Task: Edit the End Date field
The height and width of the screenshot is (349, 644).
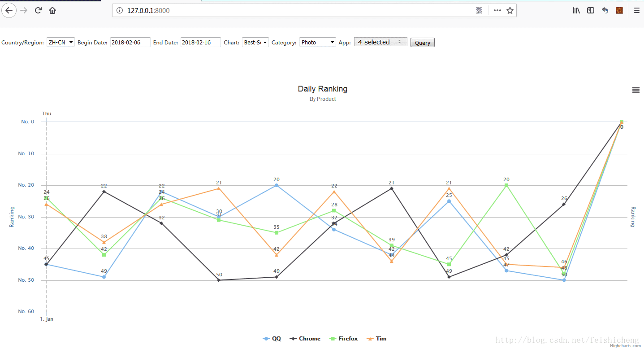Action: [x=200, y=42]
